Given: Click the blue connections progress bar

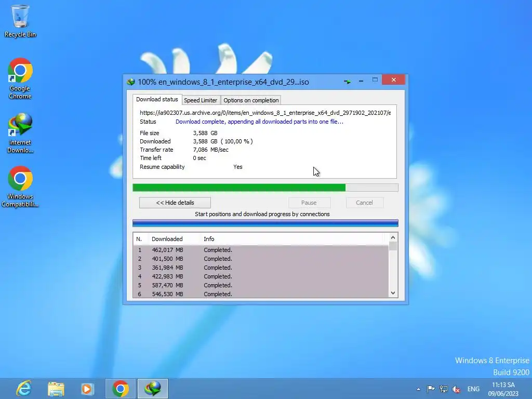Looking at the screenshot, I should click(265, 223).
